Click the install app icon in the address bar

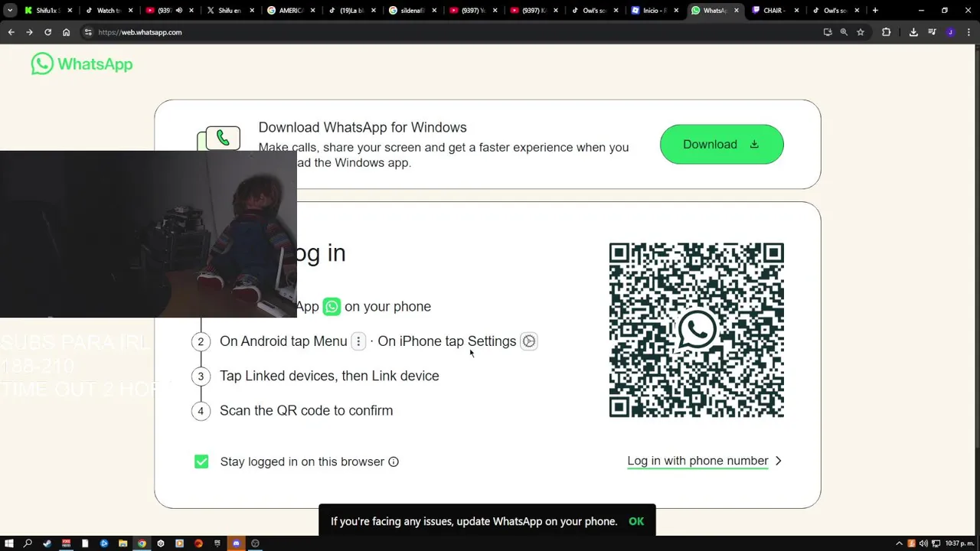pyautogui.click(x=828, y=32)
